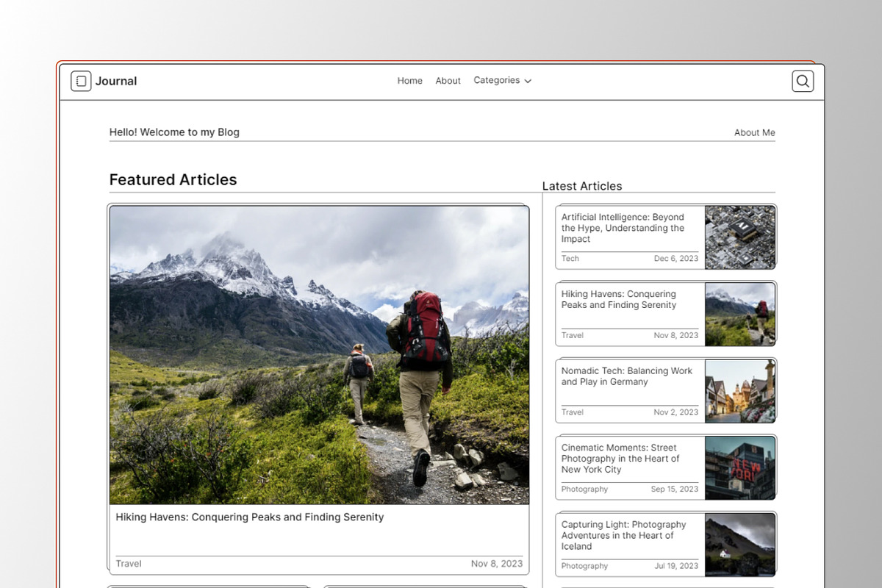882x588 pixels.
Task: Click the Featured Articles heading
Action: [173, 180]
